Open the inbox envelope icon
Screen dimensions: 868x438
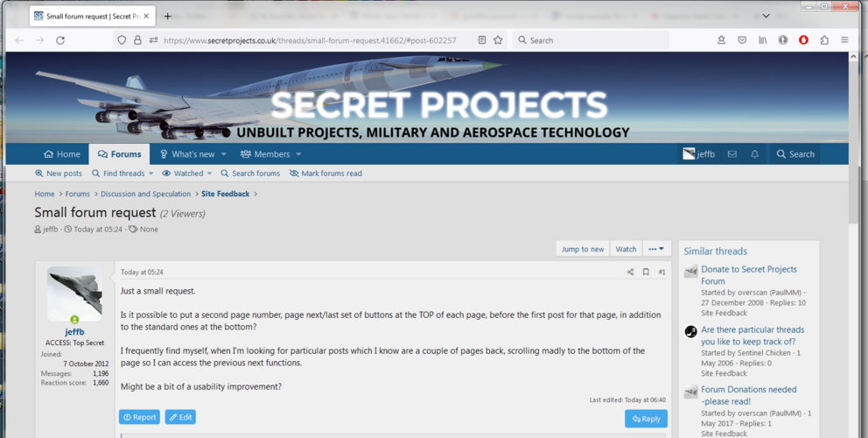(731, 154)
